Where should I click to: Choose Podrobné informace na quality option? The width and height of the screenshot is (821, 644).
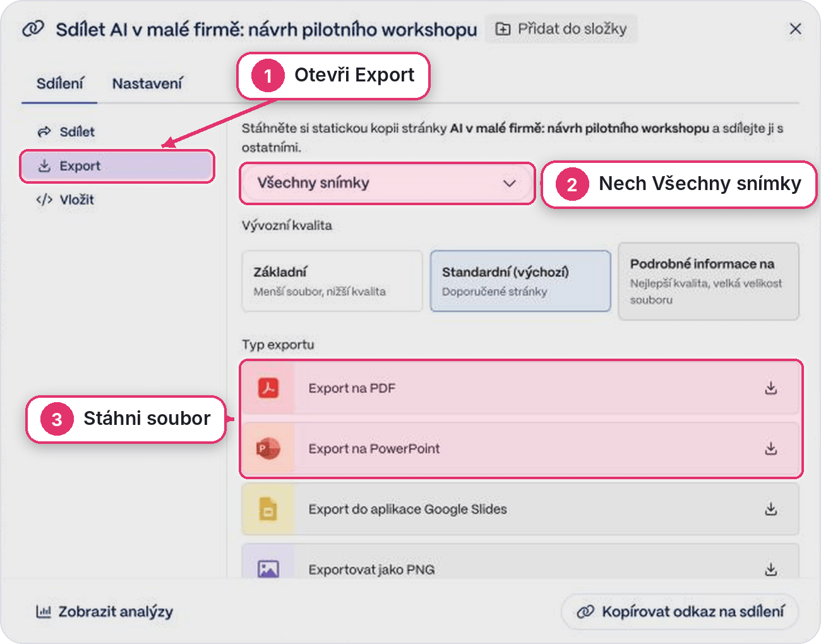(x=709, y=281)
